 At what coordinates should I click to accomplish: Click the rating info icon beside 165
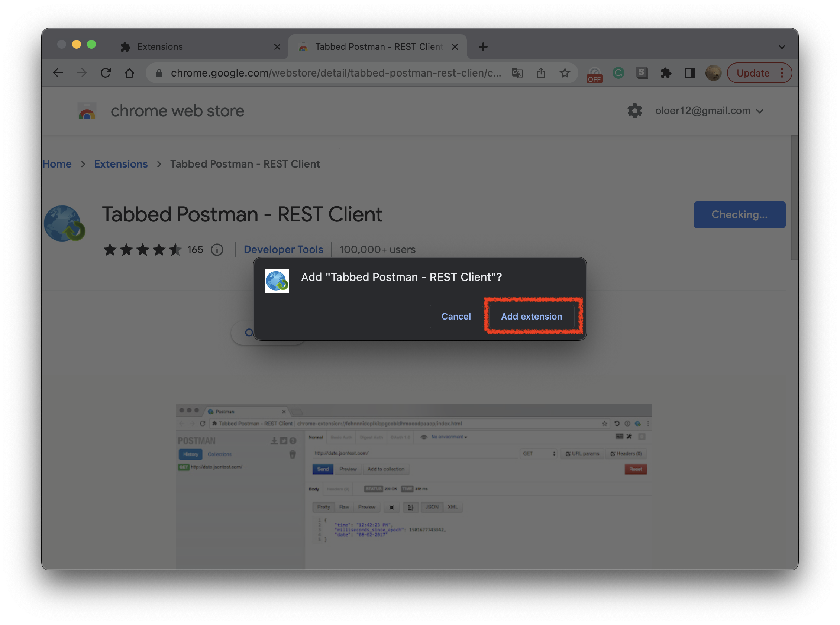[x=217, y=250]
